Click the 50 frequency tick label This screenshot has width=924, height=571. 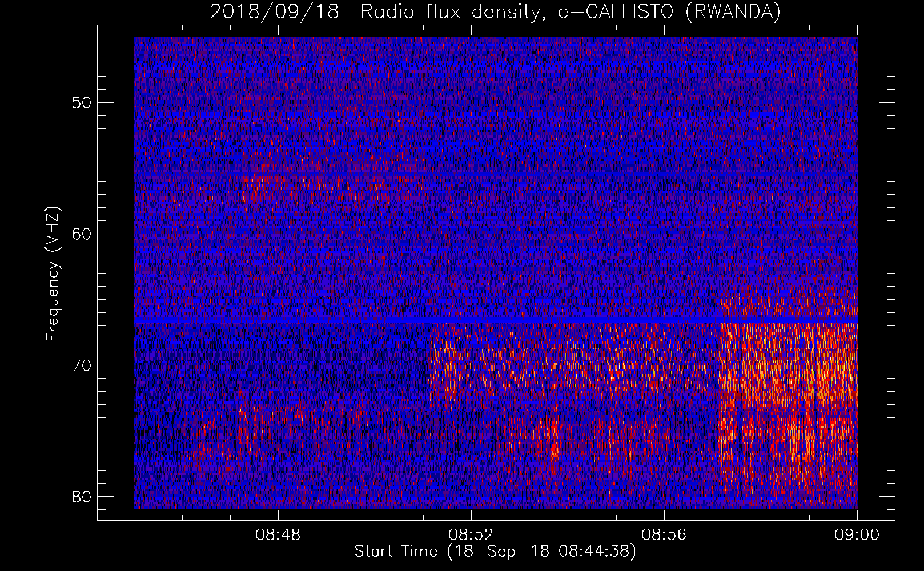(82, 103)
